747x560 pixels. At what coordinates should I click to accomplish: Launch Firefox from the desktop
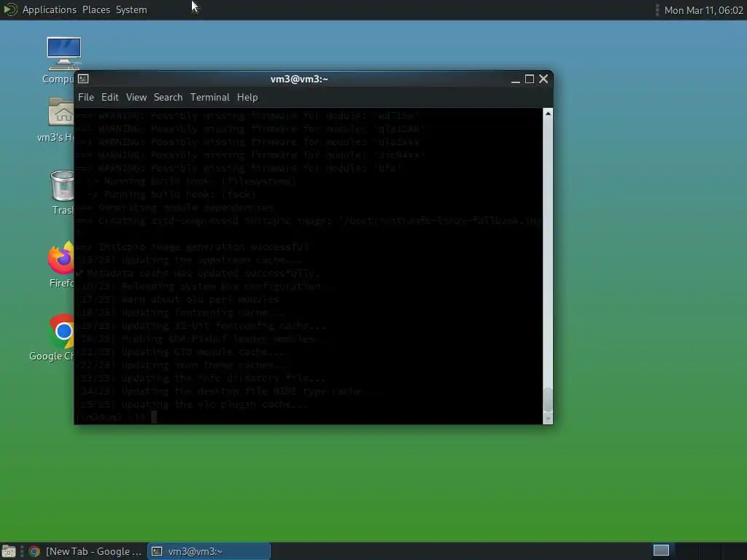[x=61, y=257]
